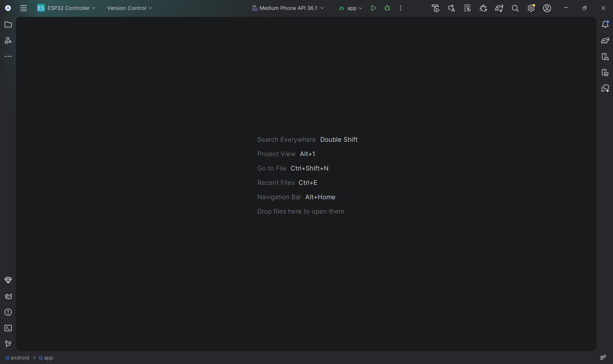The width and height of the screenshot is (613, 364).
Task: Click the status bar background tasks icon
Action: [x=603, y=357]
